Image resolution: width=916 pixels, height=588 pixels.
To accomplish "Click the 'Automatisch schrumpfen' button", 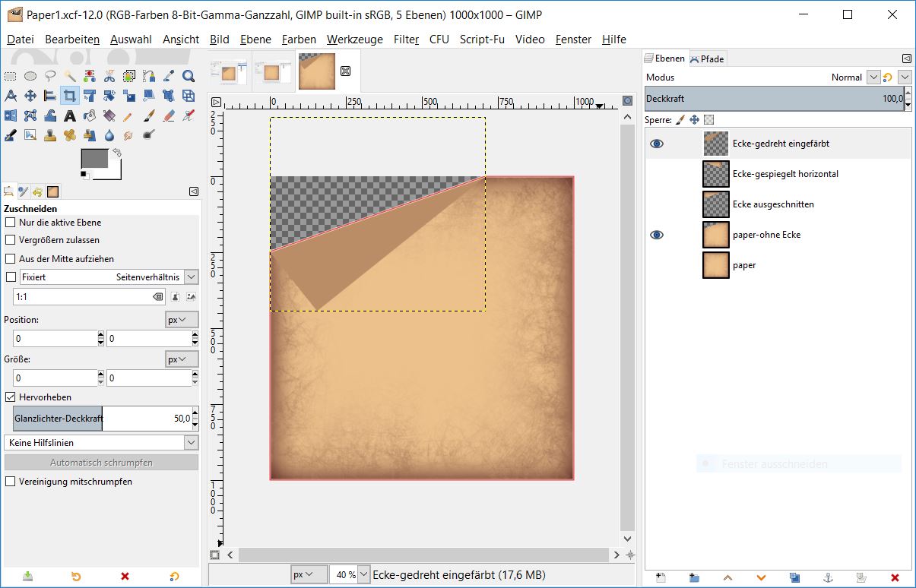I will point(101,462).
